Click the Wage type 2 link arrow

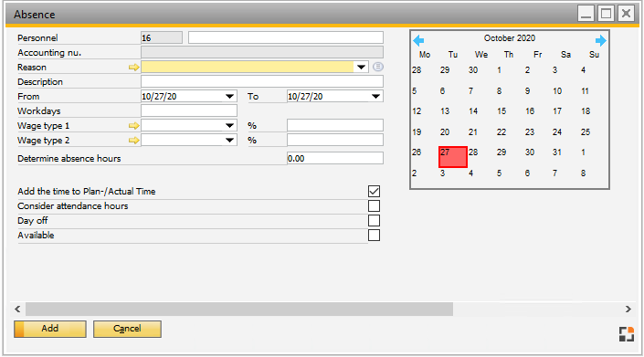(133, 141)
